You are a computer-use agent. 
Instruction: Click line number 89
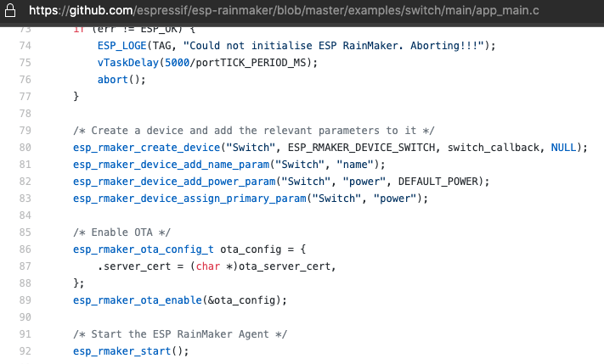(25, 300)
